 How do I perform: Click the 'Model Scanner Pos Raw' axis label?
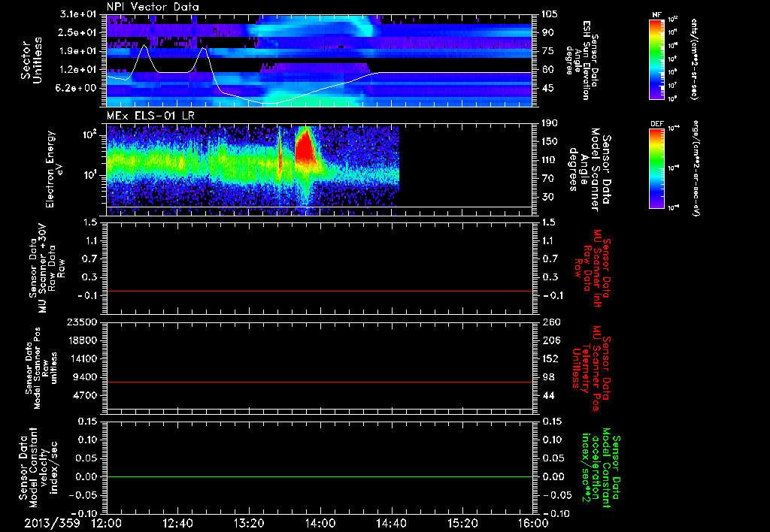(x=41, y=368)
